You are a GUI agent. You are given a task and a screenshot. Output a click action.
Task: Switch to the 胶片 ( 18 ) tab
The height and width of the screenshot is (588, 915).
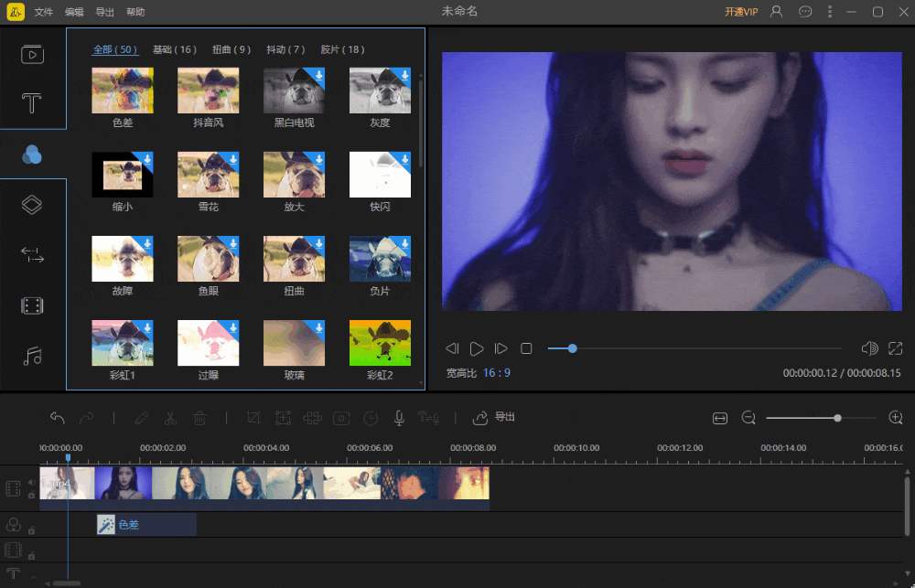pyautogui.click(x=342, y=49)
